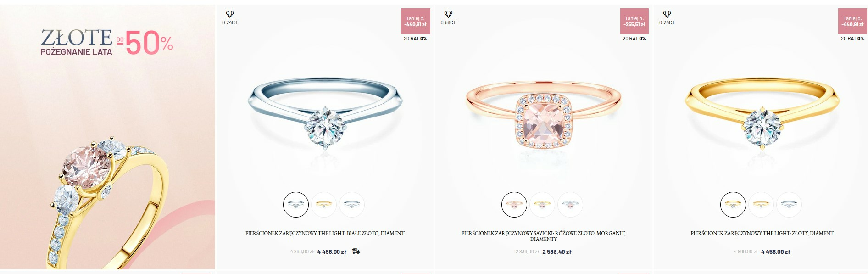Viewport: 868px width, 274px height.
Task: Select rose gold morganite variant swatch
Action: (x=514, y=205)
